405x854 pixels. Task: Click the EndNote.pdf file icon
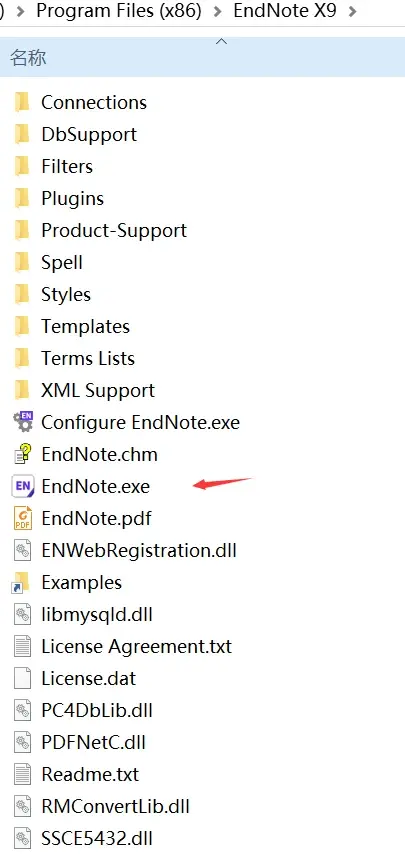(x=22, y=518)
